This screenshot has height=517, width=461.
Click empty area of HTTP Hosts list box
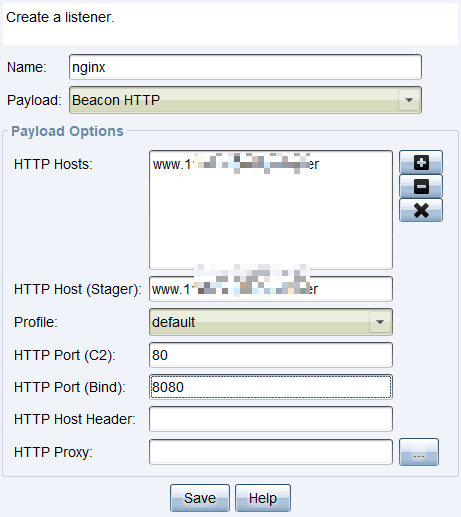pyautogui.click(x=271, y=227)
